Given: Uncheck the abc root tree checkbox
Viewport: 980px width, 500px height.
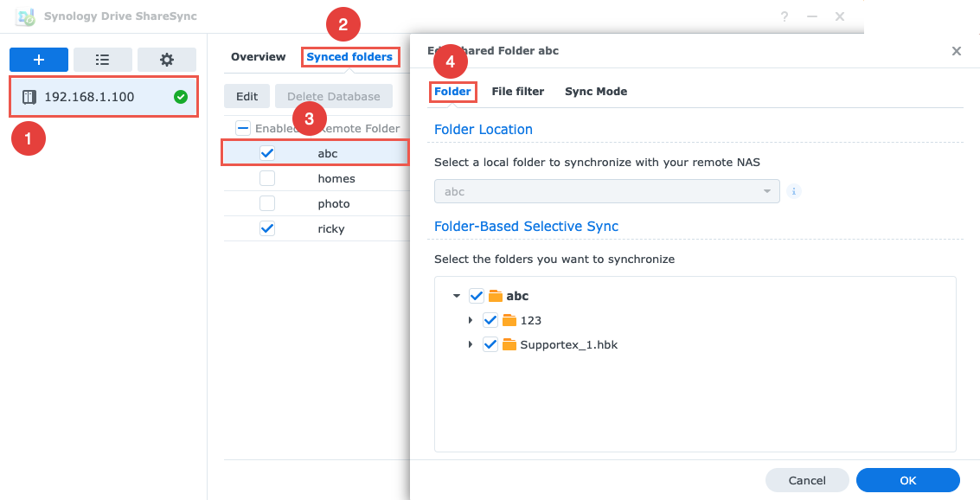Looking at the screenshot, I should point(477,296).
